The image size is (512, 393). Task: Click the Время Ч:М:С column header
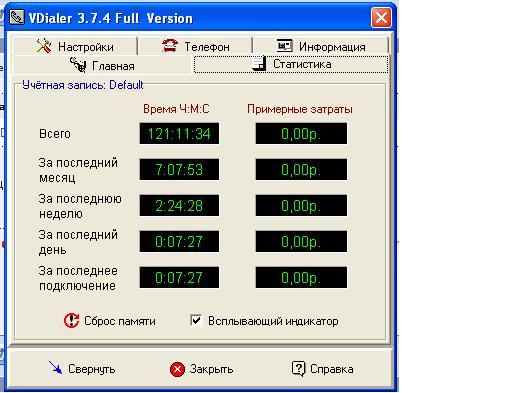pos(176,109)
